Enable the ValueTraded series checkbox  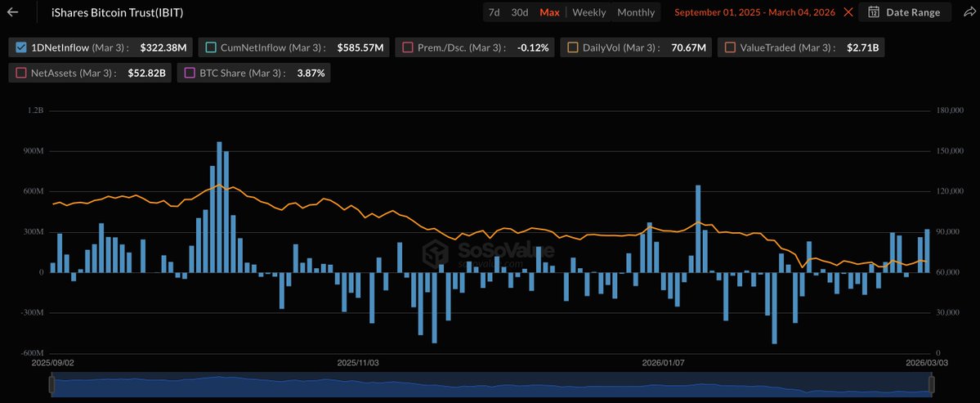coord(730,47)
